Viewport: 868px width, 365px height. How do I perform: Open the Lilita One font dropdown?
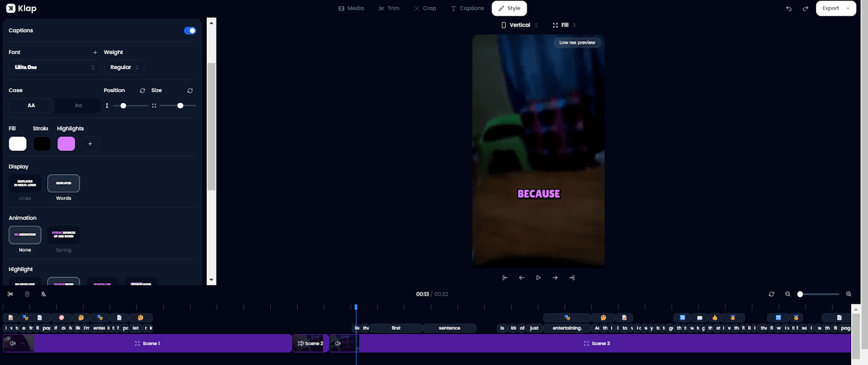click(x=54, y=67)
